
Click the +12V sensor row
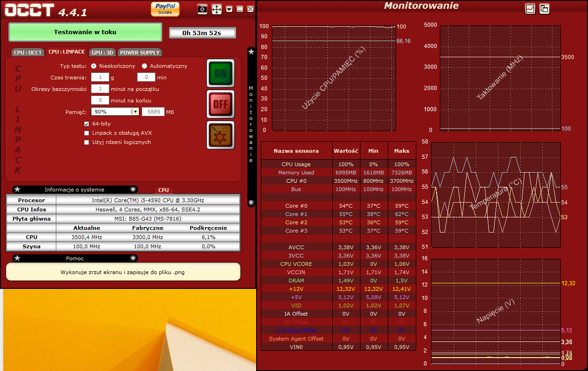click(x=338, y=289)
